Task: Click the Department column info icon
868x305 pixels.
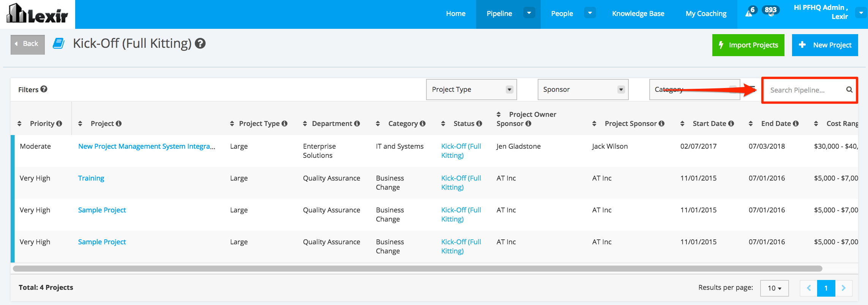Action: tap(357, 123)
